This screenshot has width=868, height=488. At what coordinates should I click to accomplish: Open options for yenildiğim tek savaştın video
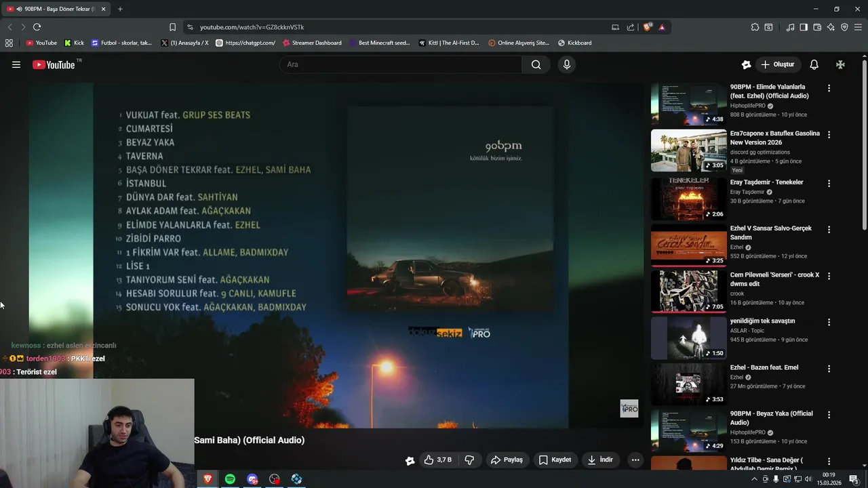pos(829,322)
